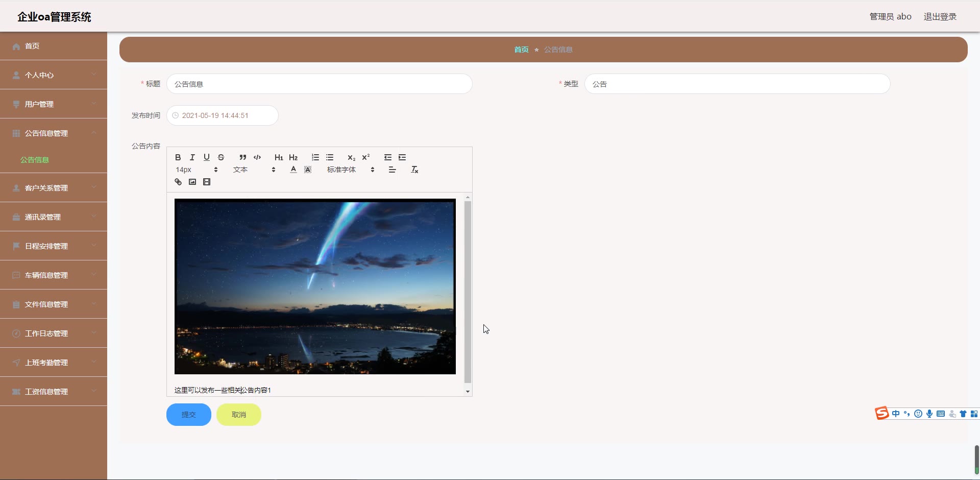Expand the 日程安排管理 menu
This screenshot has width=980, height=480.
coord(54,246)
